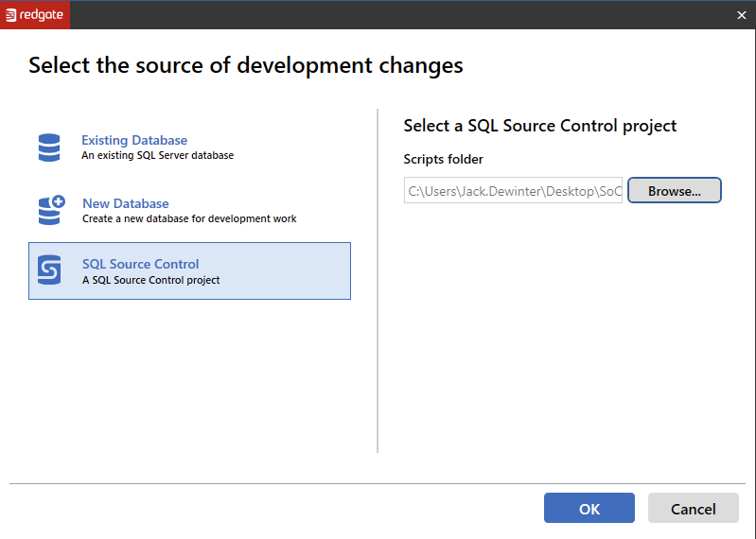Image resolution: width=756 pixels, height=539 pixels.
Task: Confirm the selection with OK
Action: [x=589, y=509]
